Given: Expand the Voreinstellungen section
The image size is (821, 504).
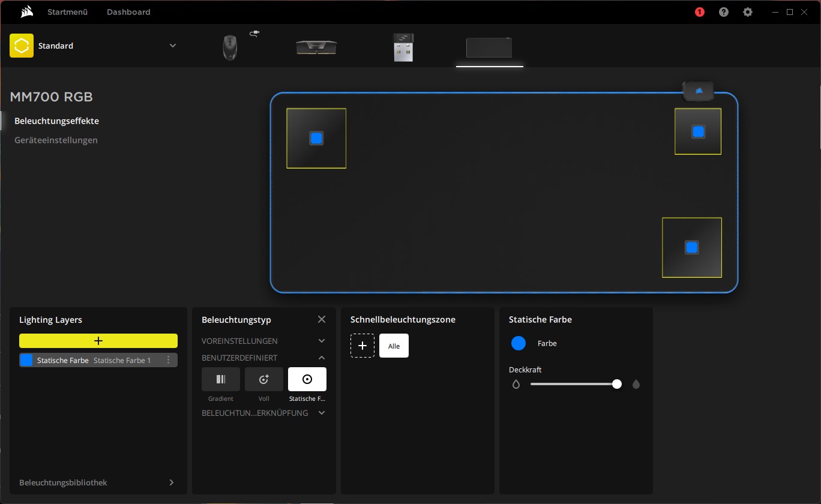Looking at the screenshot, I should (322, 341).
